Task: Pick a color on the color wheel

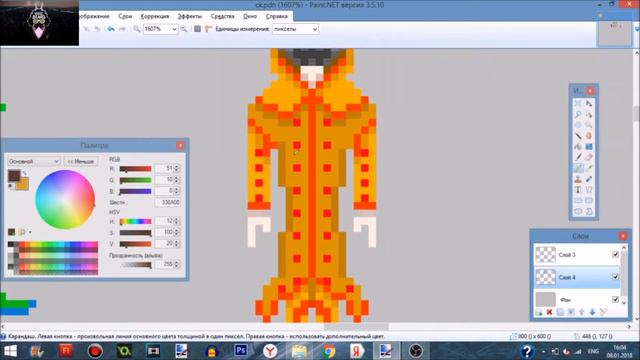Action: [x=65, y=200]
